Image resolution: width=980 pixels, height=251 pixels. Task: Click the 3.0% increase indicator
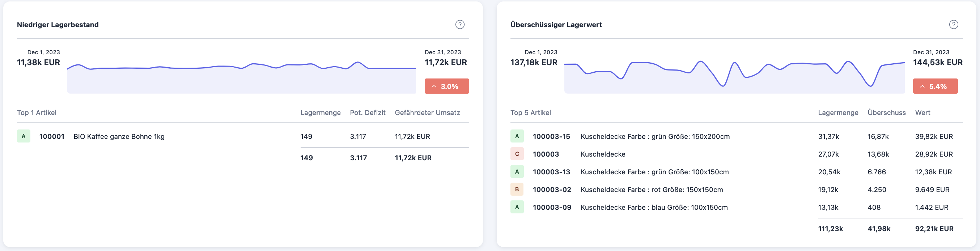point(446,86)
